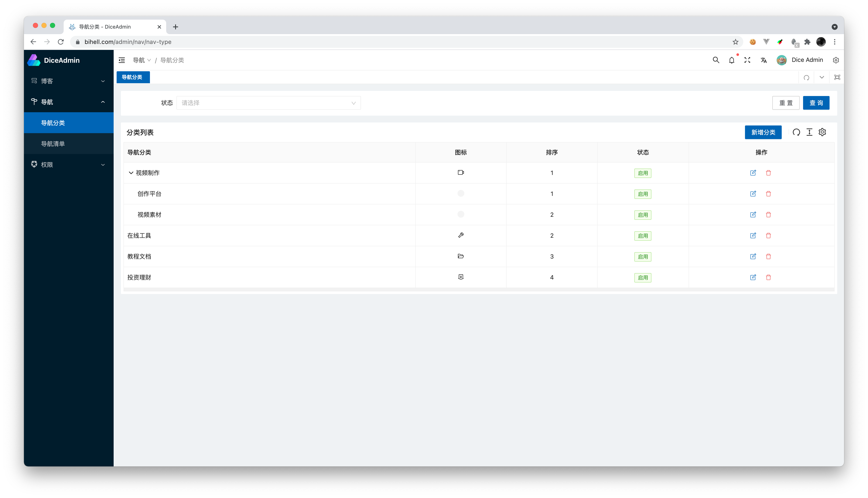The width and height of the screenshot is (868, 498).
Task: Open the 状态 select dropdown
Action: pos(268,103)
